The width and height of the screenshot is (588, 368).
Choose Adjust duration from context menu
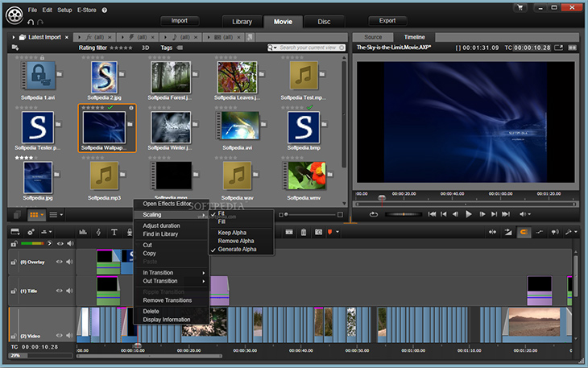161,225
